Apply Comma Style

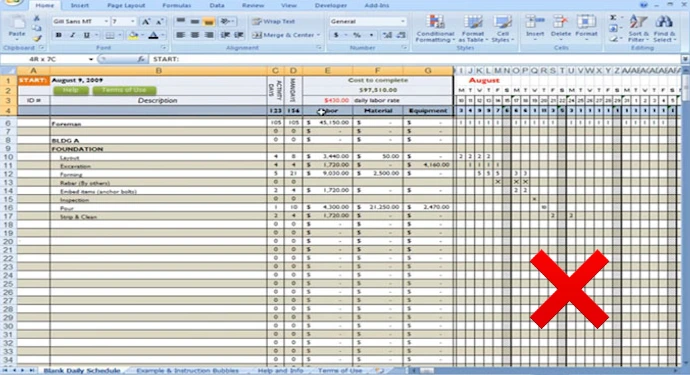[371, 35]
